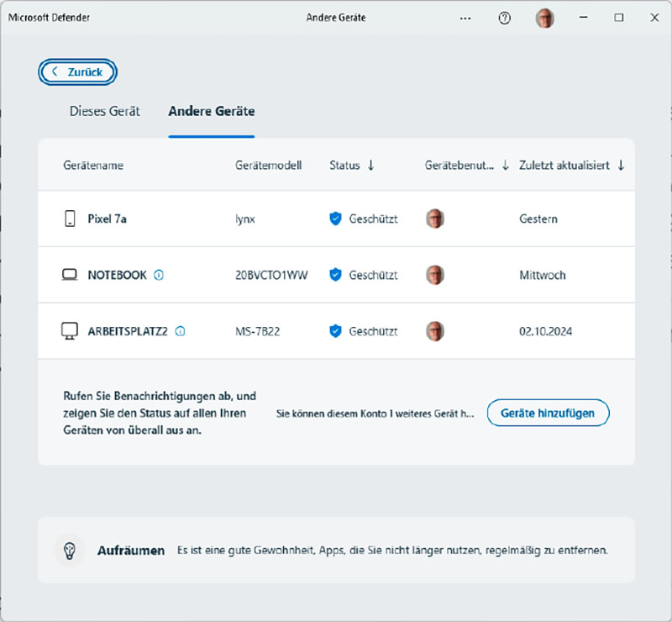Click the lightbulb icon beside Aufräumen
This screenshot has height=622, width=672.
pyautogui.click(x=70, y=551)
